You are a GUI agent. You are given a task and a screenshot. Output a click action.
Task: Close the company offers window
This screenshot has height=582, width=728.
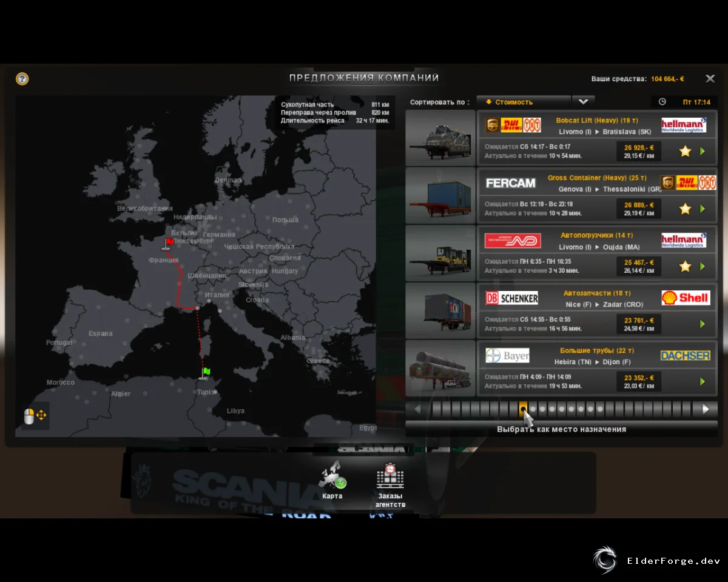coord(710,79)
